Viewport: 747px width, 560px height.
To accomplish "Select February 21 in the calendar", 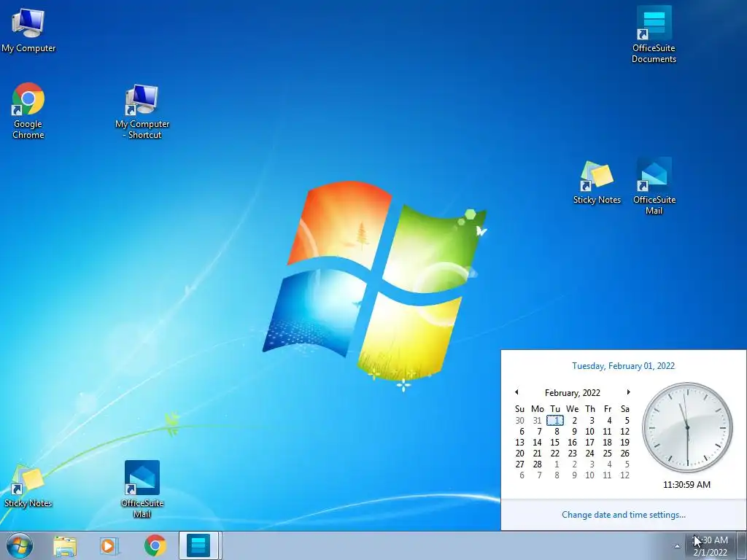I will (538, 454).
